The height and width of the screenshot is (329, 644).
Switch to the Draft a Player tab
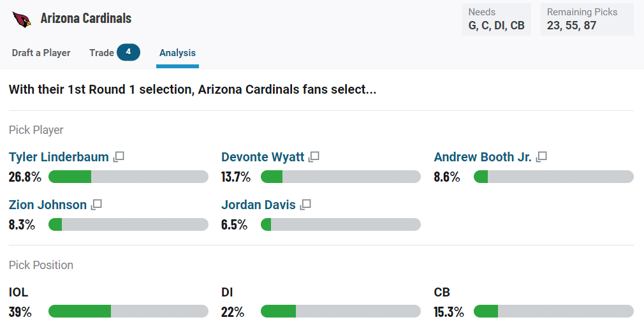click(x=41, y=53)
